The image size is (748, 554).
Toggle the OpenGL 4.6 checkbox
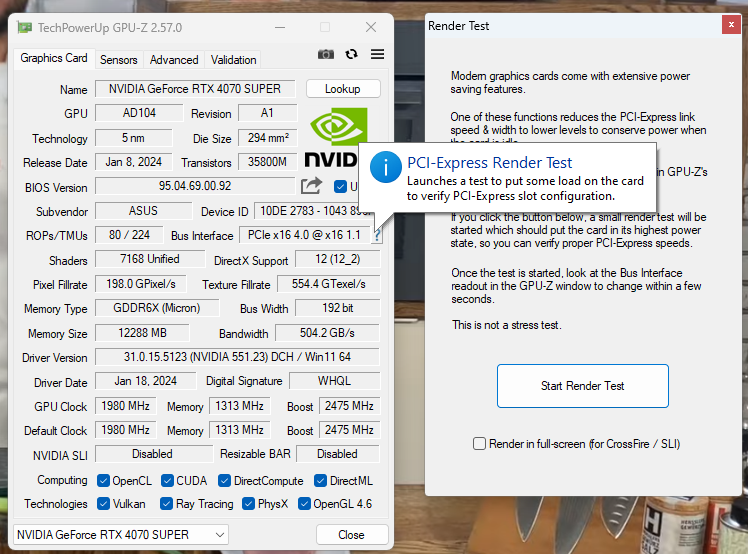(304, 503)
